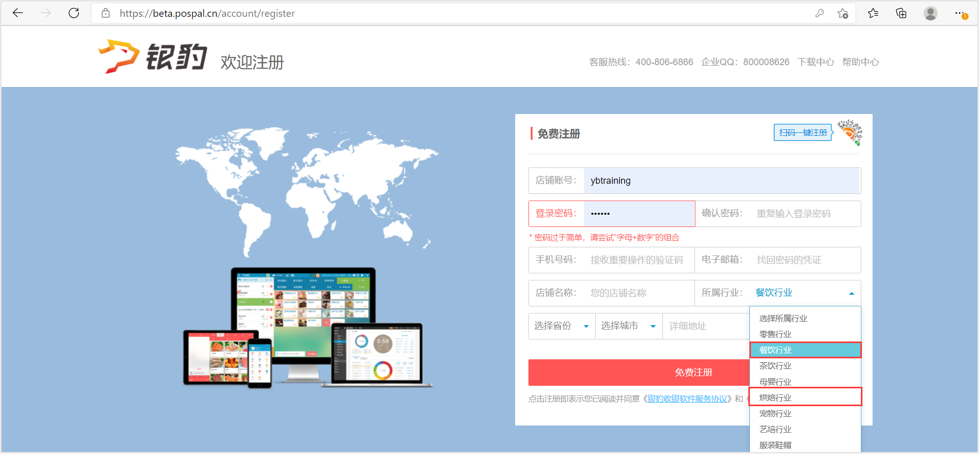980x455 pixels.
Task: Click the 手机号码 input field
Action: 638,260
